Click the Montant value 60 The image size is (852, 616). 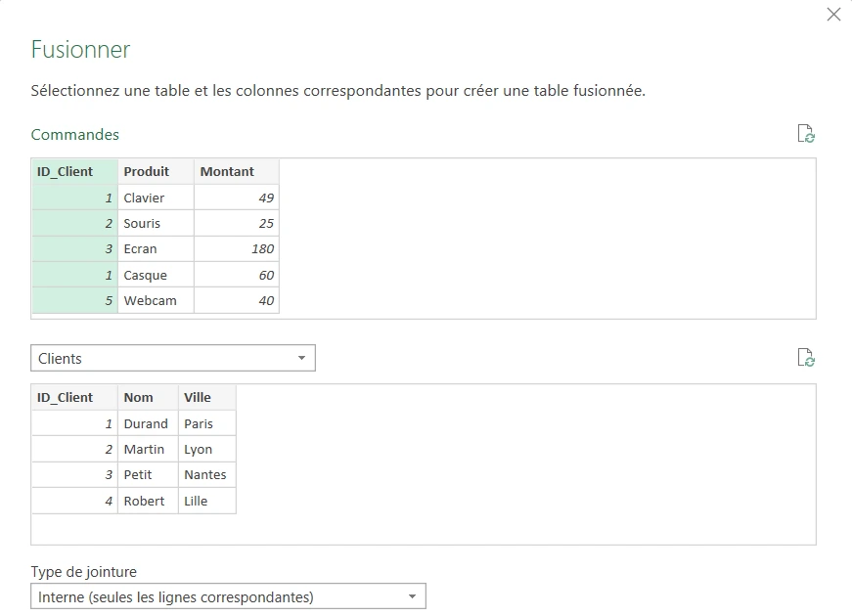[237, 275]
